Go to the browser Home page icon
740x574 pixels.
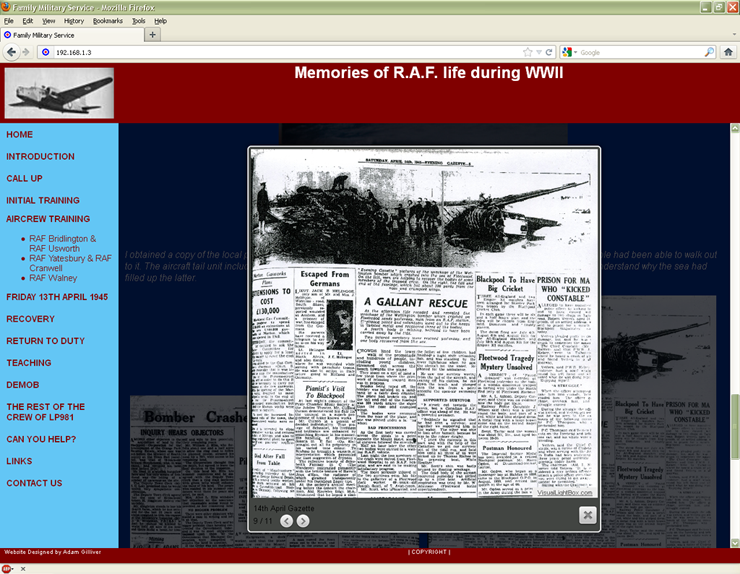[727, 52]
